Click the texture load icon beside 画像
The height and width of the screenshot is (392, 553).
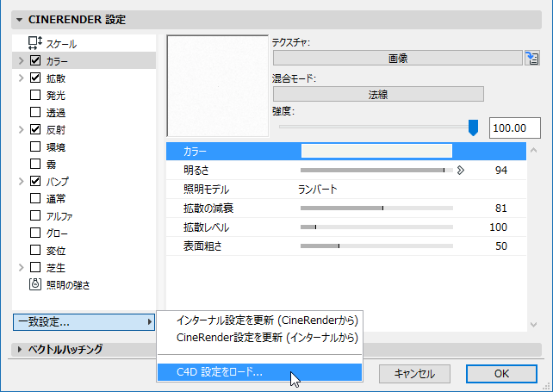[531, 58]
